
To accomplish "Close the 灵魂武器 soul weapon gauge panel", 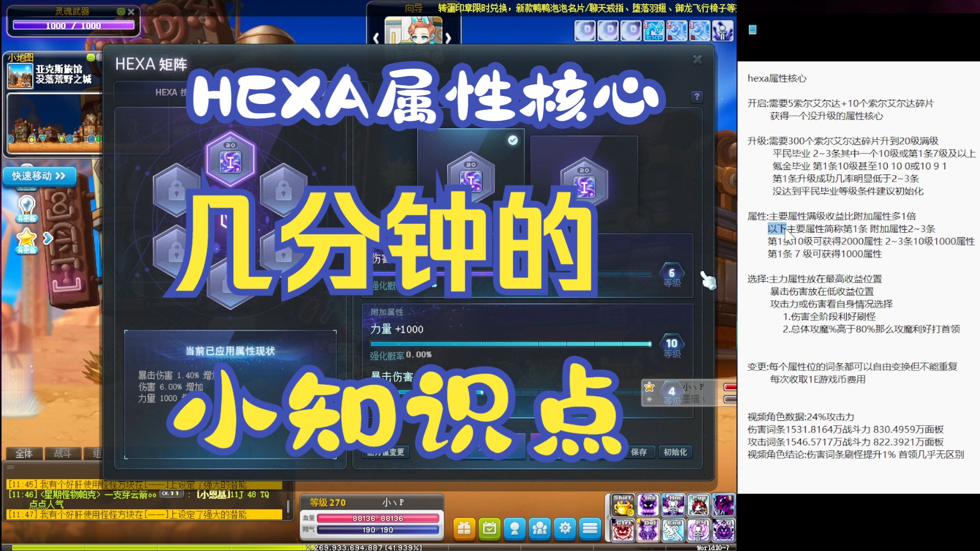I will pyautogui.click(x=131, y=11).
